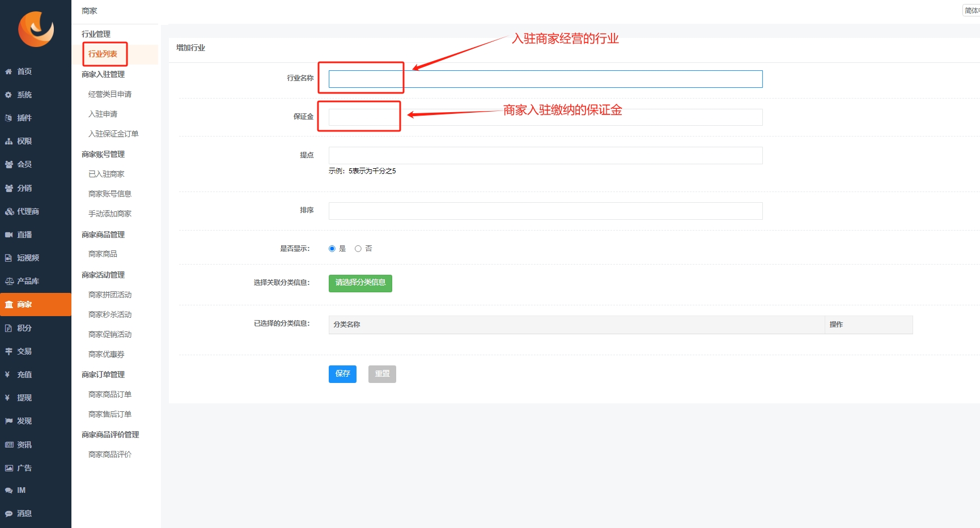Click the 行业管理 group heading
Screen dimensions: 980x528
96,34
